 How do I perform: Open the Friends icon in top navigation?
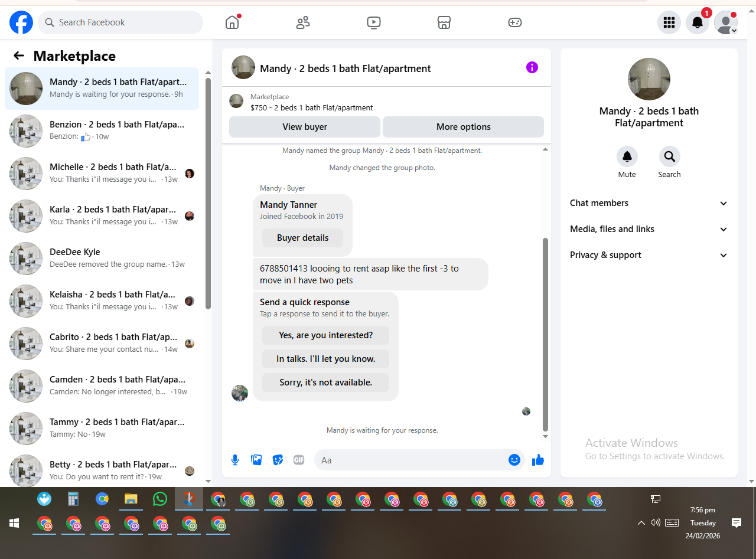[303, 22]
